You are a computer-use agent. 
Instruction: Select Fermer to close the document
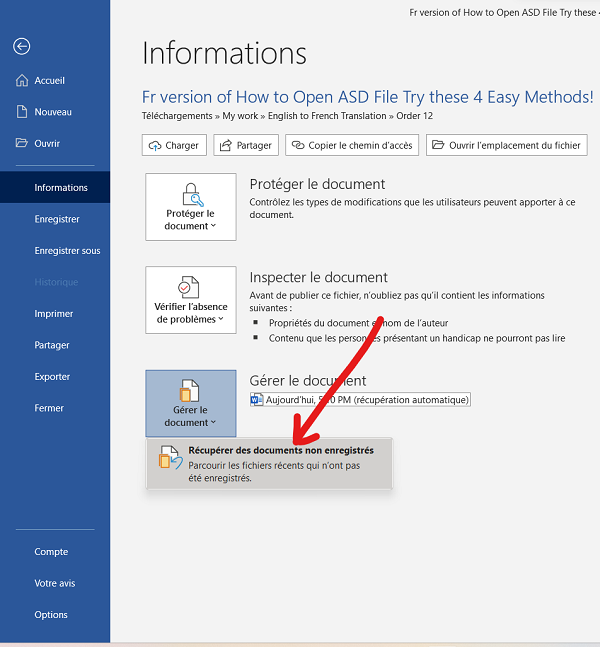55,408
